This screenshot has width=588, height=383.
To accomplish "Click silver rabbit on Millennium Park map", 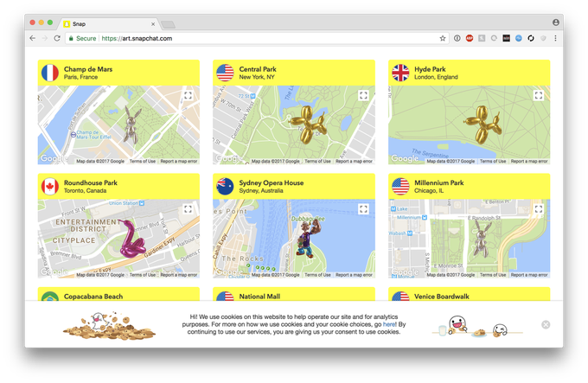I will 481,239.
